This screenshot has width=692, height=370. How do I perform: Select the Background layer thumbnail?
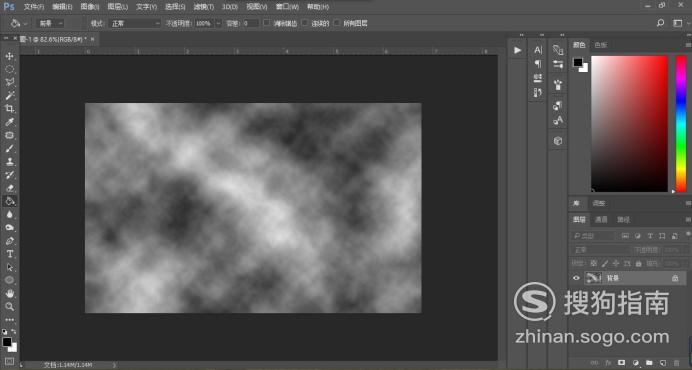point(593,278)
